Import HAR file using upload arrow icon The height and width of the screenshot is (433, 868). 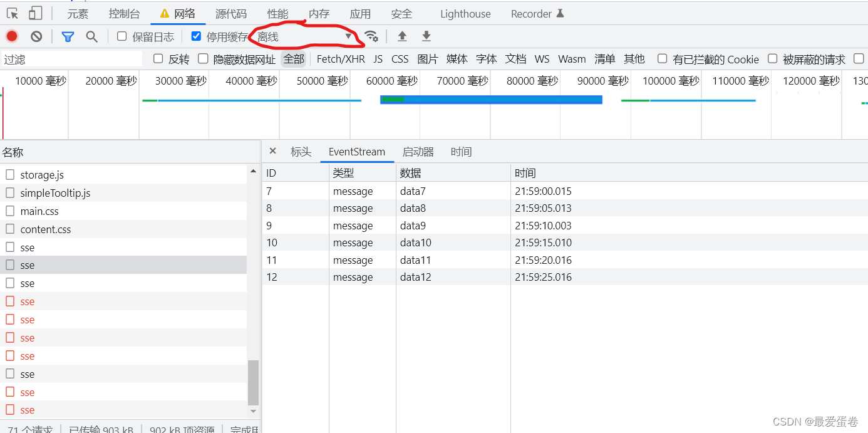point(401,36)
